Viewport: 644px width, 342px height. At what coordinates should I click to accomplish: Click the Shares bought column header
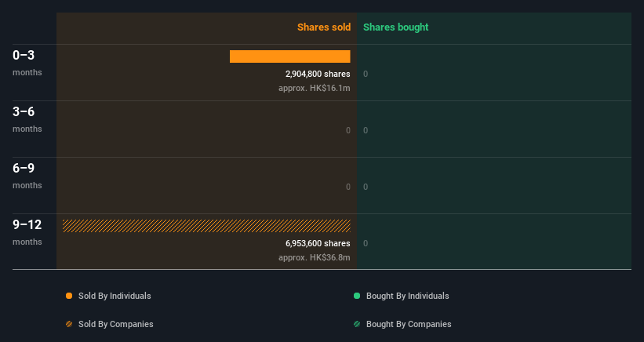point(396,27)
